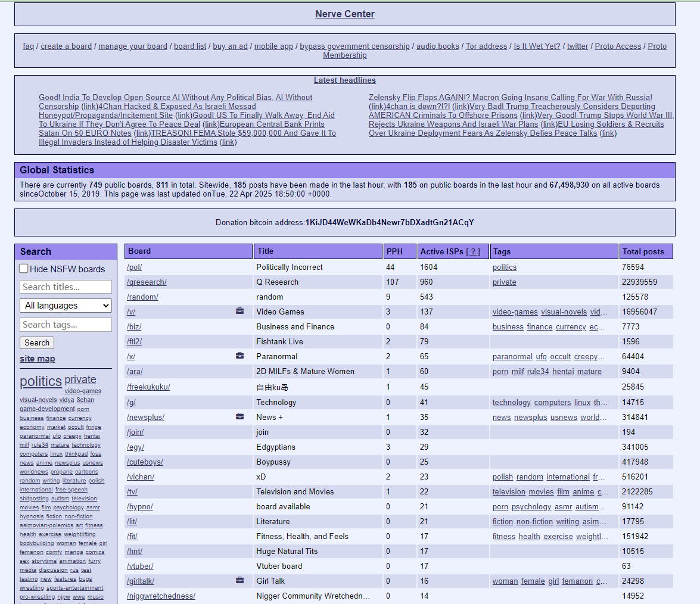Open the /egy/ board link

point(136,447)
